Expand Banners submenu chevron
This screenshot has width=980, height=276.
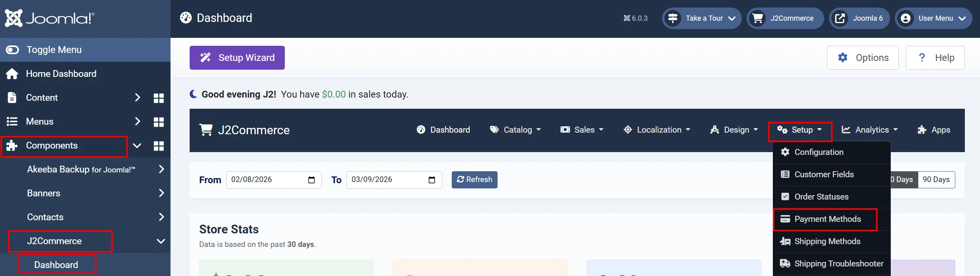pyautogui.click(x=161, y=193)
